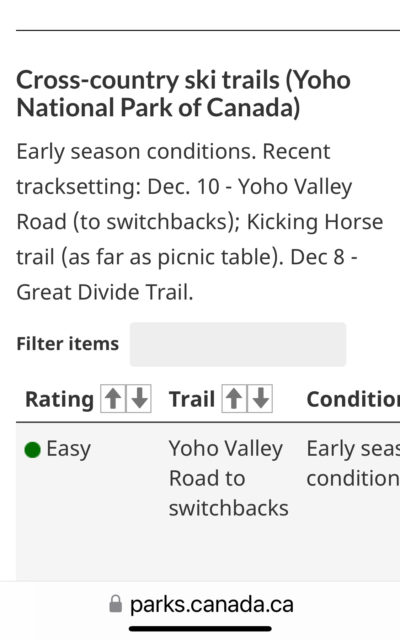Sort Rating column ascending with up arrow
400x640 pixels.
[x=113, y=399]
